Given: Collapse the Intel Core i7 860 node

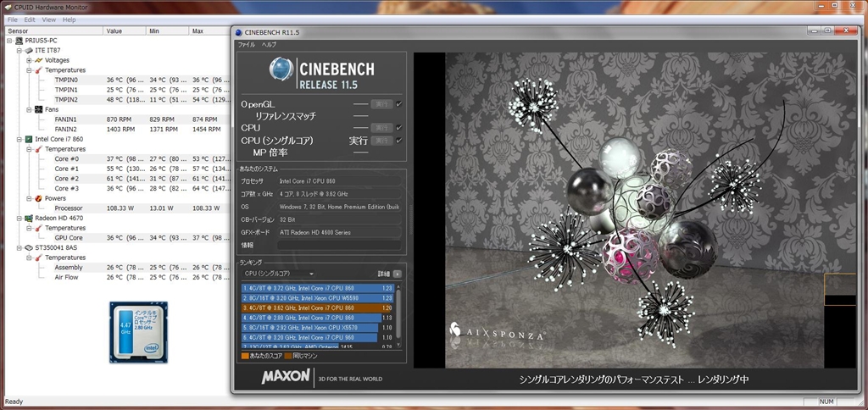Looking at the screenshot, I should click(x=19, y=140).
